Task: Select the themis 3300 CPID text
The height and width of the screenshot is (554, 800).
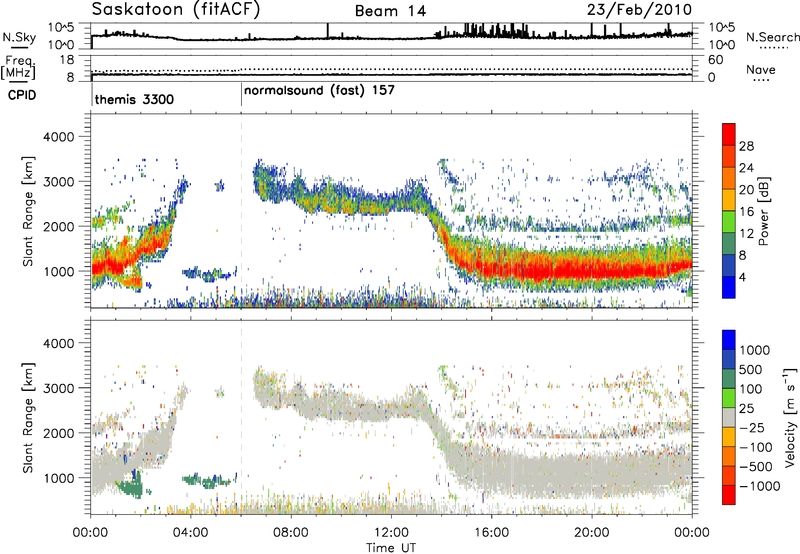Action: click(134, 99)
